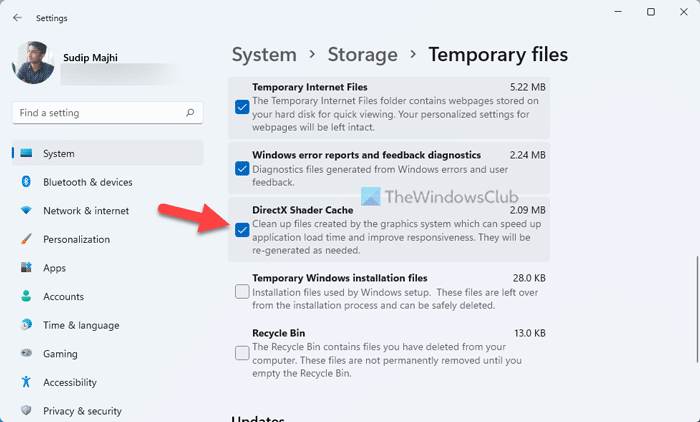Enable the Recycle Bin checkbox

pos(242,352)
